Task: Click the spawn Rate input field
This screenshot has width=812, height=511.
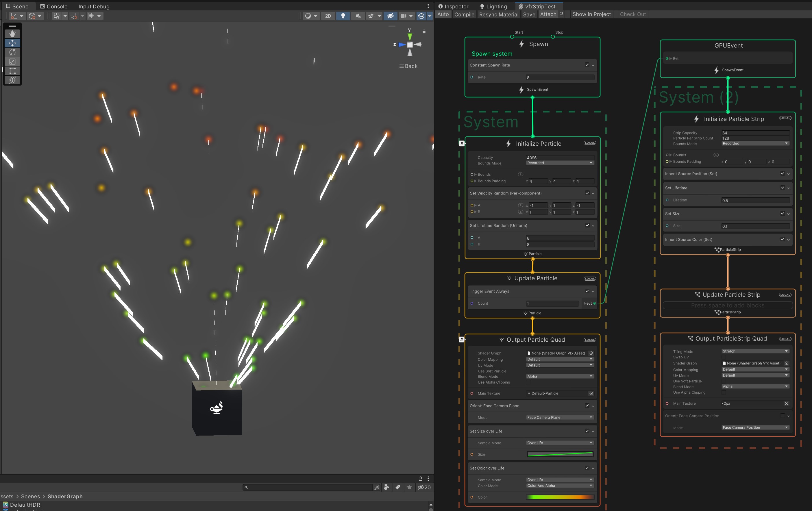Action: [x=560, y=77]
